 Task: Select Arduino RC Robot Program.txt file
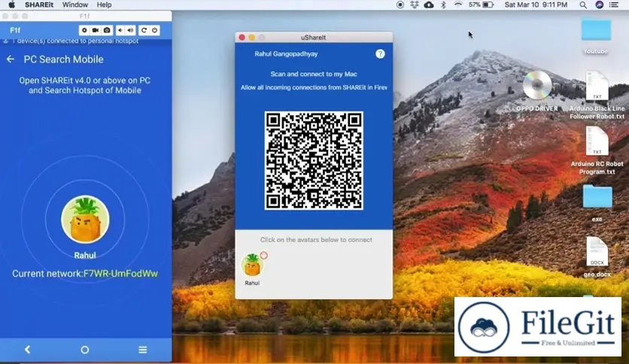[x=597, y=141]
